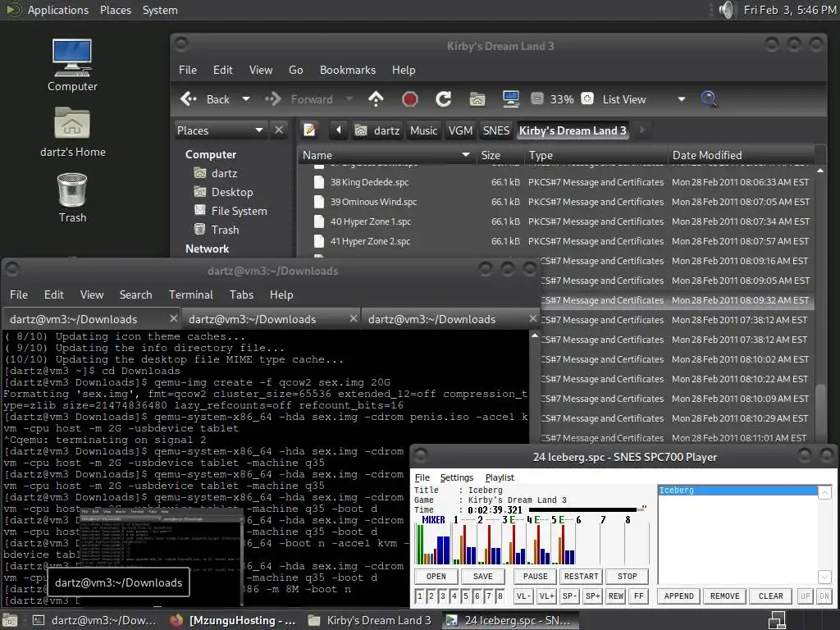Click the Forward arrow in the file manager

pyautogui.click(x=273, y=99)
